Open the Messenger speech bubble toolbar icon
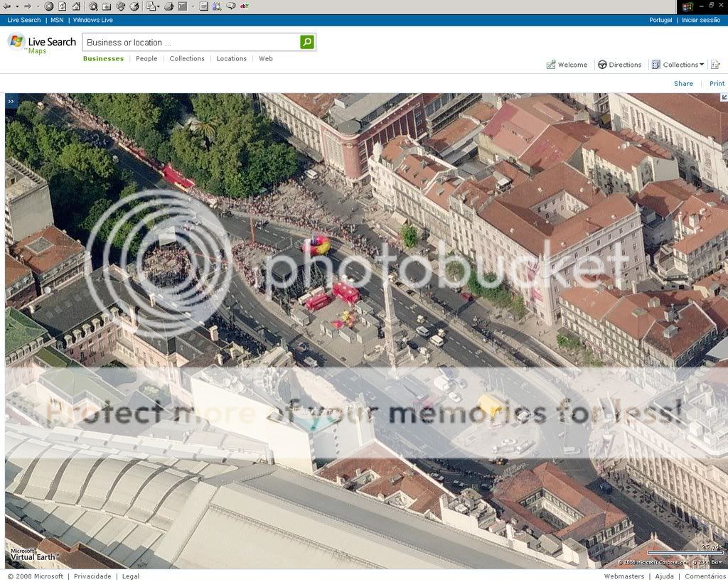Viewport: 728px width, 582px height. pos(231,6)
